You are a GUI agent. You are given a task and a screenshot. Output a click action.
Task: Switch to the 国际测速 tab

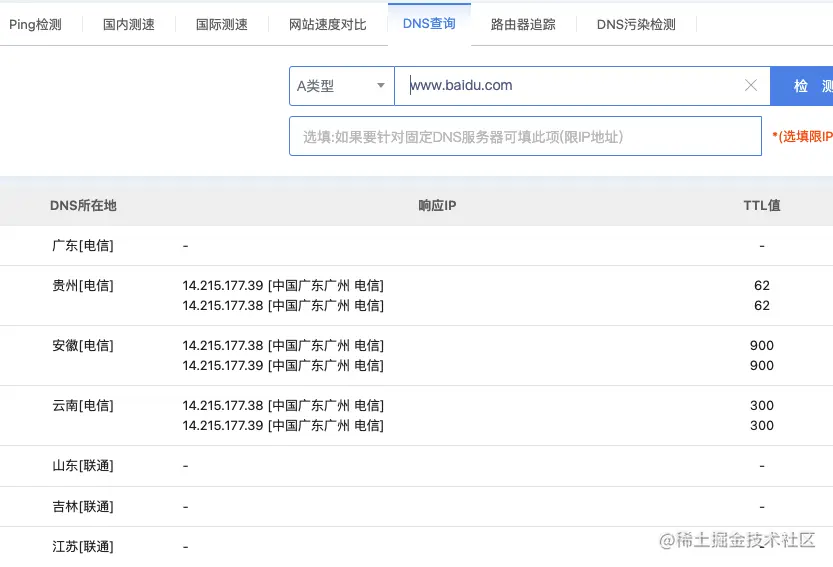[x=222, y=24]
